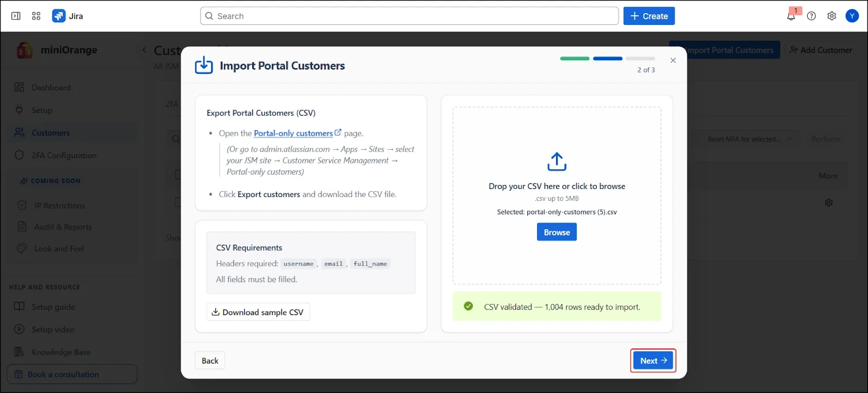868x393 pixels.
Task: Click inside the Search field
Action: (410, 16)
